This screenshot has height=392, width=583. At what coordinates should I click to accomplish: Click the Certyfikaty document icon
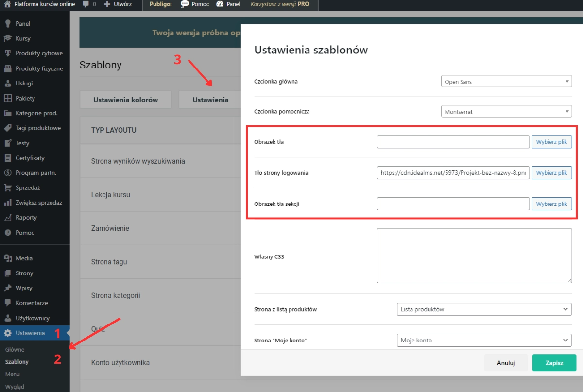click(7, 158)
